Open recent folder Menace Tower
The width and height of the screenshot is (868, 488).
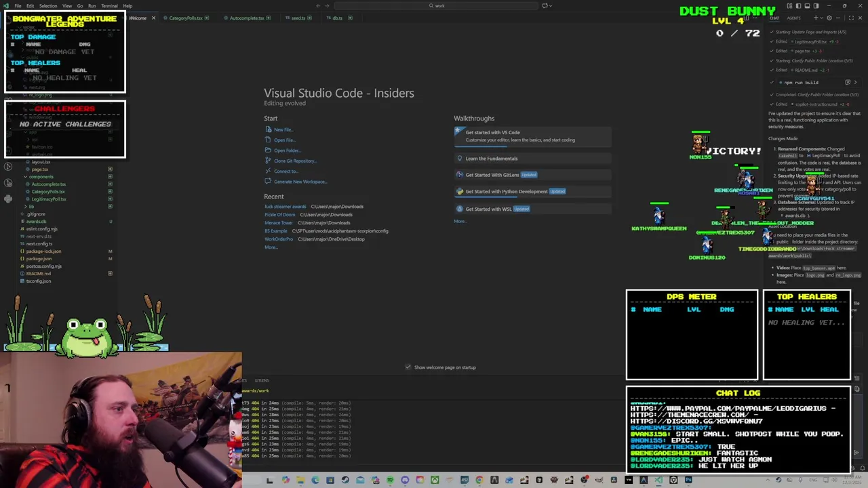click(x=278, y=223)
